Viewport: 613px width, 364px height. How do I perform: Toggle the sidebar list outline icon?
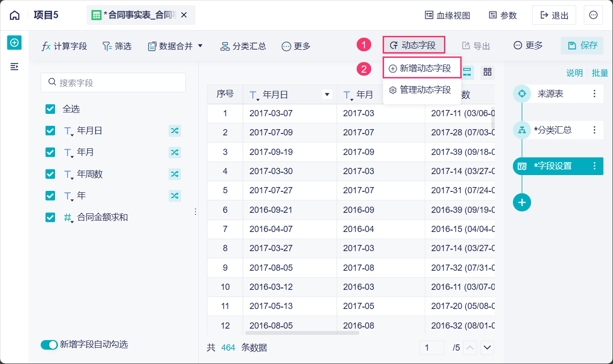click(14, 66)
